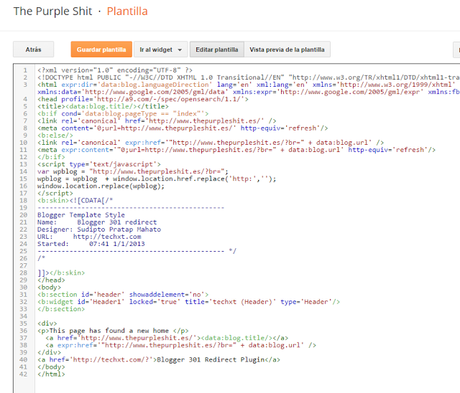Click the b:skin CDATA line

click(x=75, y=200)
